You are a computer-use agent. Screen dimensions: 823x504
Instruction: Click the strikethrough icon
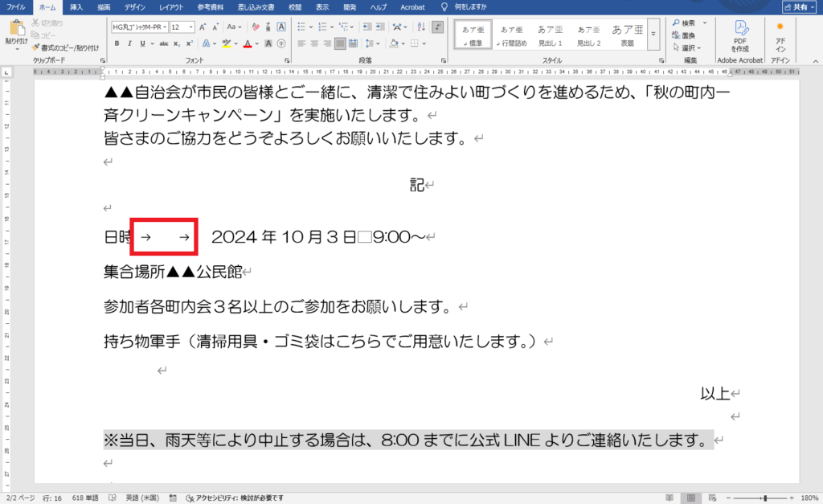point(163,43)
